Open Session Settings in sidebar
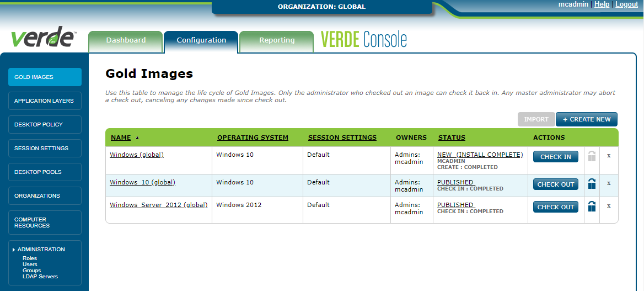The height and width of the screenshot is (291, 644). (45, 148)
